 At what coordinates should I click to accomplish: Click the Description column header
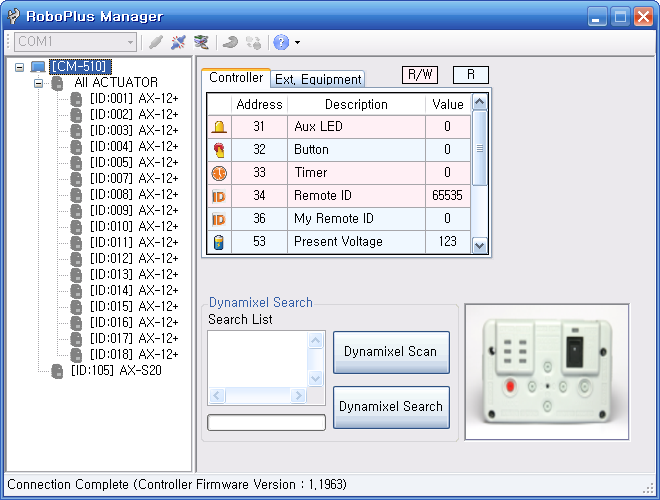[x=357, y=104]
